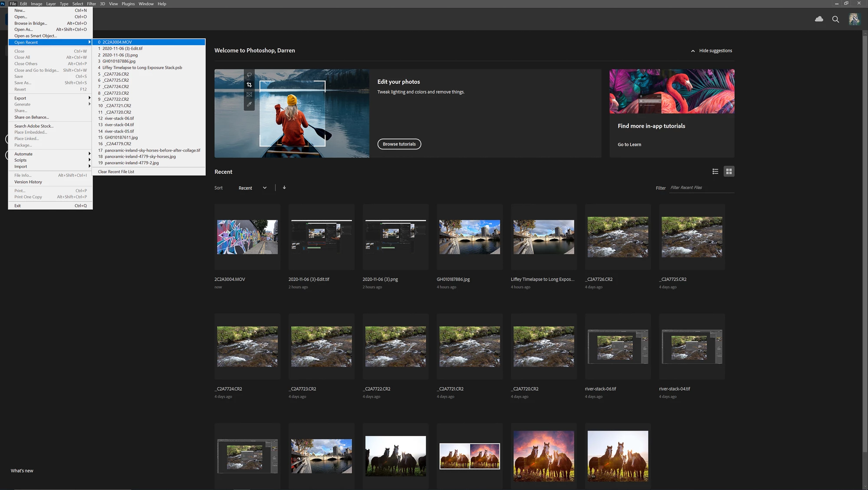Click the sort direction arrow
The height and width of the screenshot is (490, 868).
click(284, 188)
